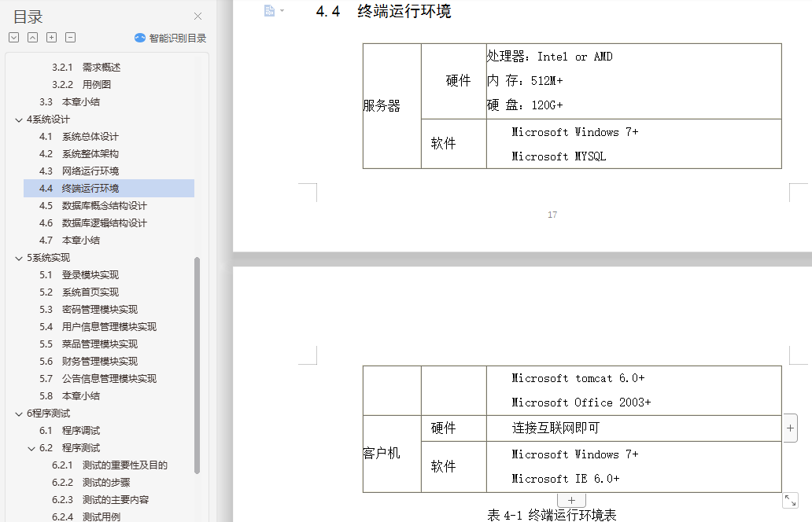This screenshot has height=522, width=812.
Task: Click the expand-all-levels icon in 目录 toolbar
Action: pyautogui.click(x=14, y=37)
